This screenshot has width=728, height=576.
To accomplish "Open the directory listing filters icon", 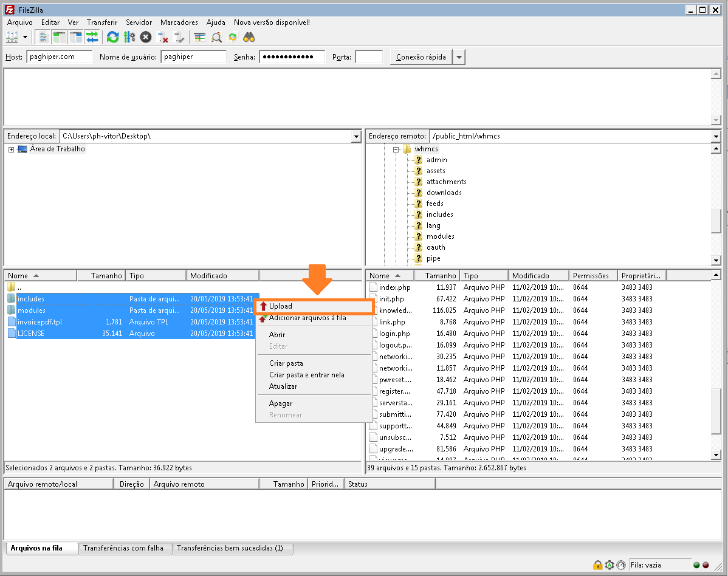I will [200, 37].
